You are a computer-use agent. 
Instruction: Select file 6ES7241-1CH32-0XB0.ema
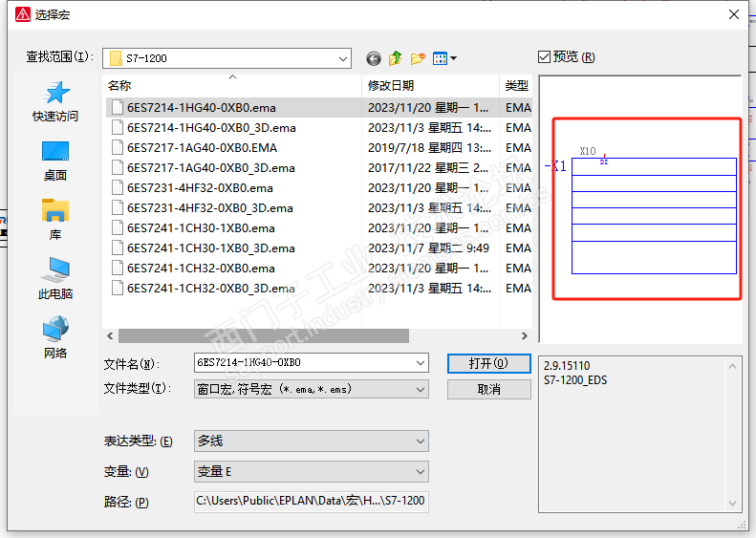[201, 269]
